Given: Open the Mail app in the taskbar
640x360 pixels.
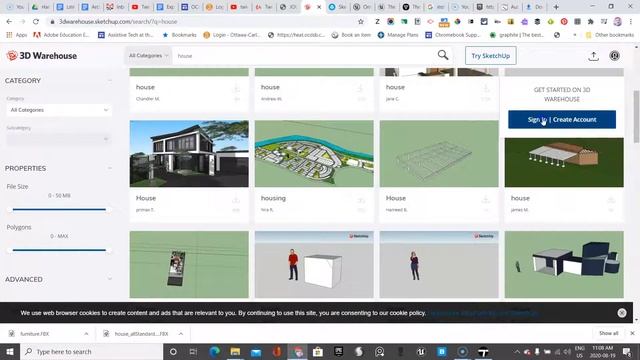Looking at the screenshot, I should point(256,351).
